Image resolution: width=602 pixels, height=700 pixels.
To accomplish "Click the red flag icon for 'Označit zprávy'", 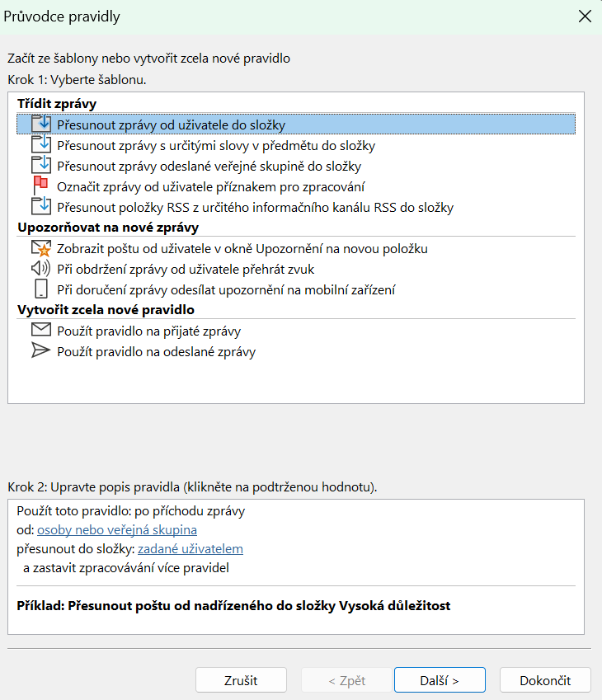I will (41, 186).
